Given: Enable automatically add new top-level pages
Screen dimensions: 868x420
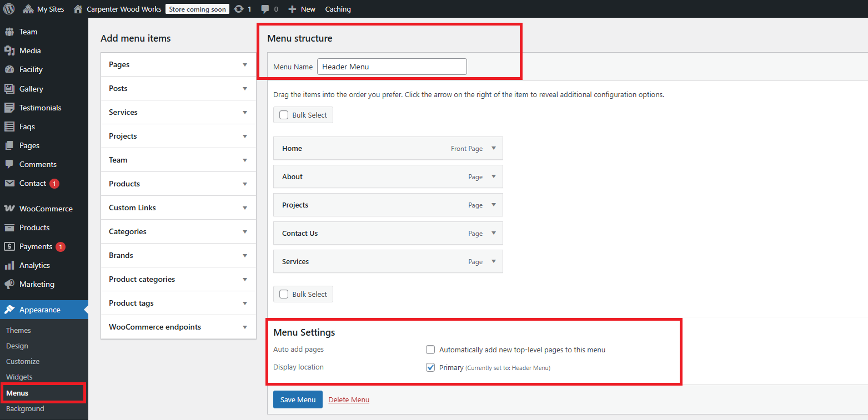Looking at the screenshot, I should coord(430,350).
